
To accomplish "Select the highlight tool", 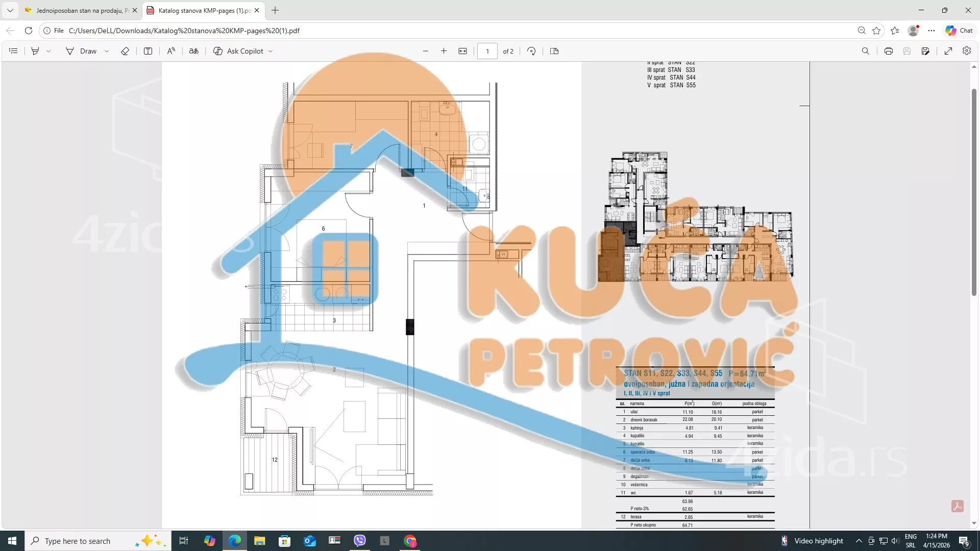I will click(35, 51).
